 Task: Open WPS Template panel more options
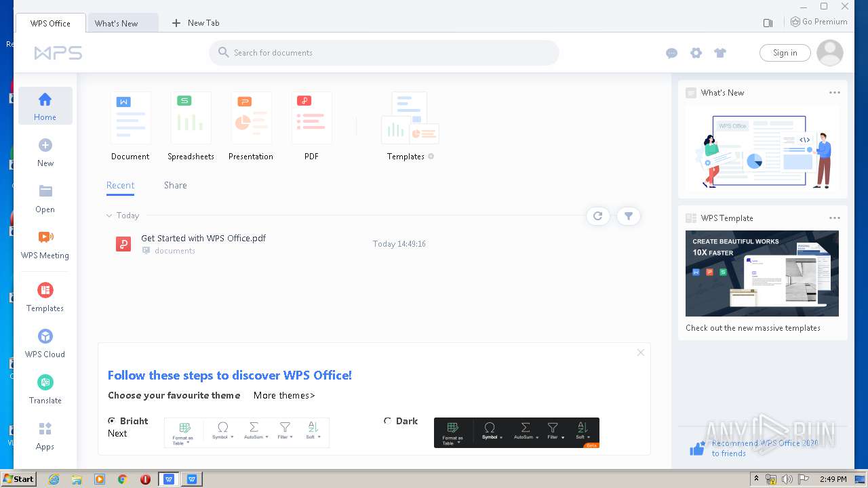click(835, 218)
